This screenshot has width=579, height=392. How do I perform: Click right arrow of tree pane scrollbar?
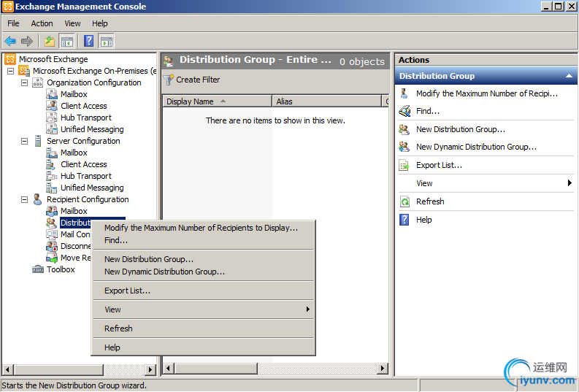click(150, 369)
